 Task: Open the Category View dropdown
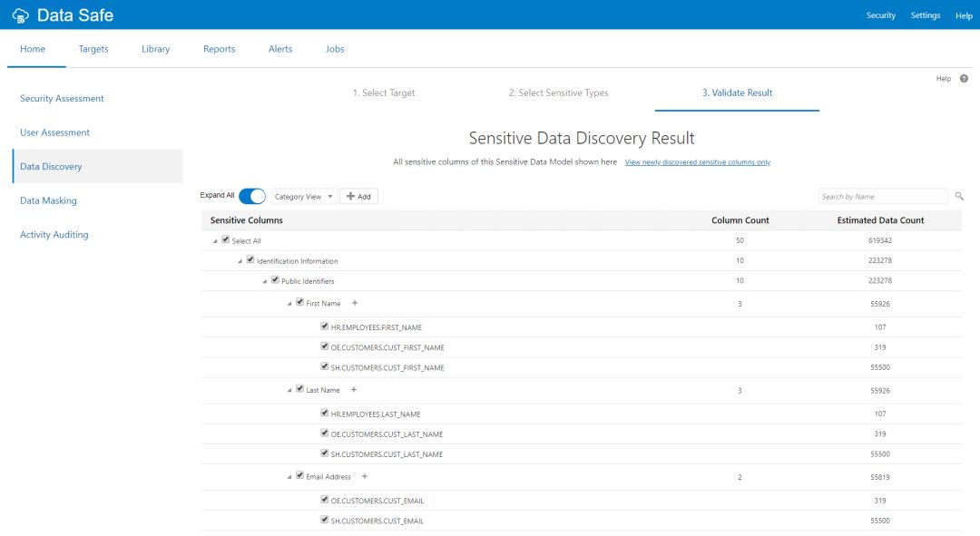click(x=304, y=197)
